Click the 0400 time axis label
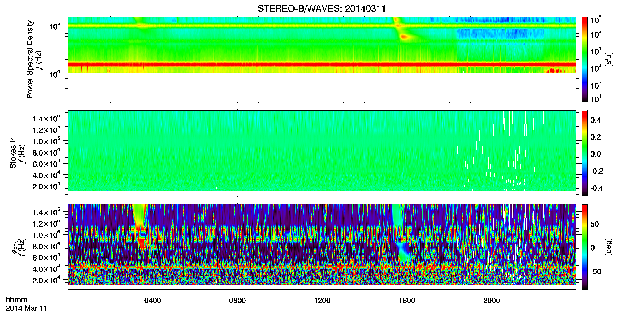This screenshot has height=332, width=644. [x=153, y=301]
